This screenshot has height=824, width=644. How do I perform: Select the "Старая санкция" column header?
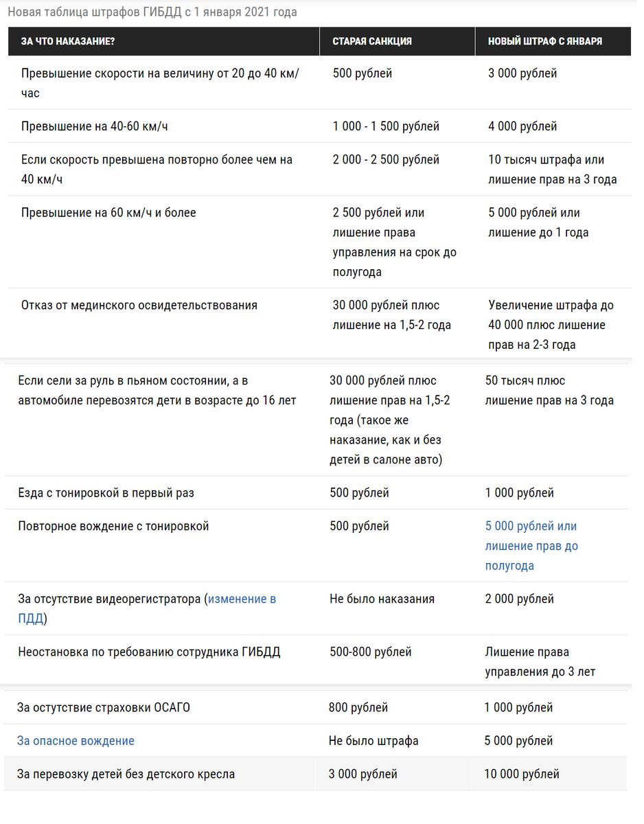(372, 41)
